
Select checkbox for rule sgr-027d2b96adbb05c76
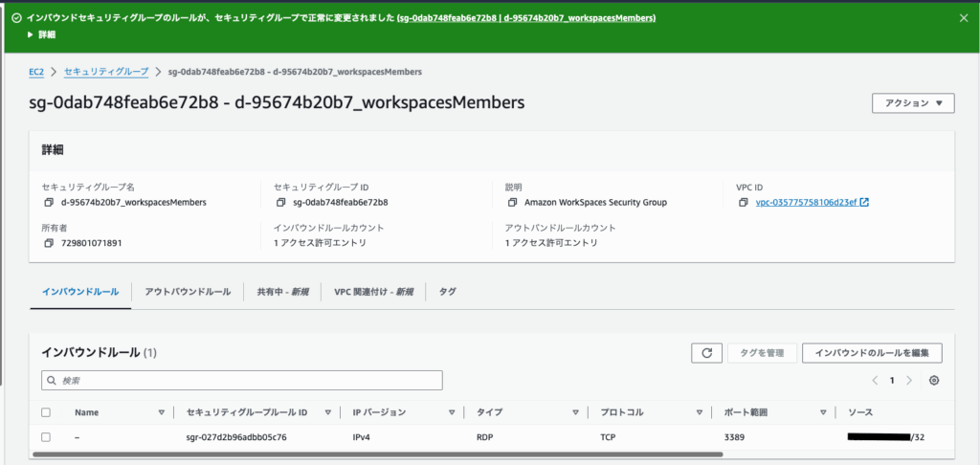46,437
